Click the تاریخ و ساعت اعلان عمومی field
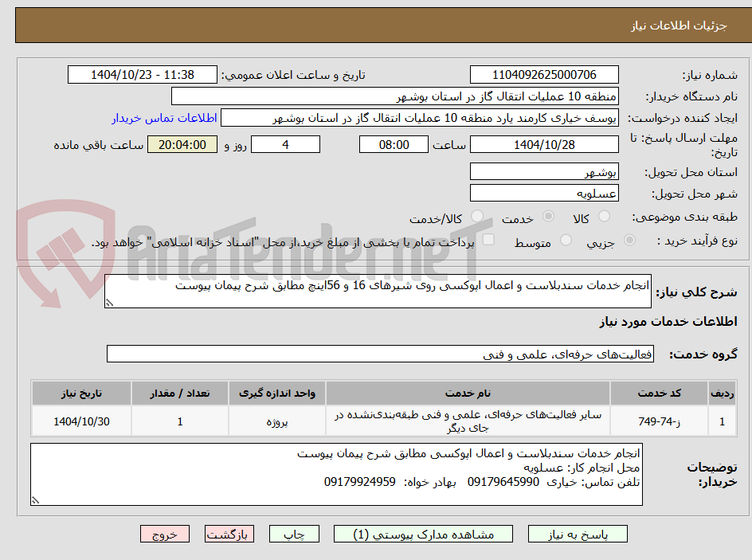The image size is (752, 560). point(142,74)
